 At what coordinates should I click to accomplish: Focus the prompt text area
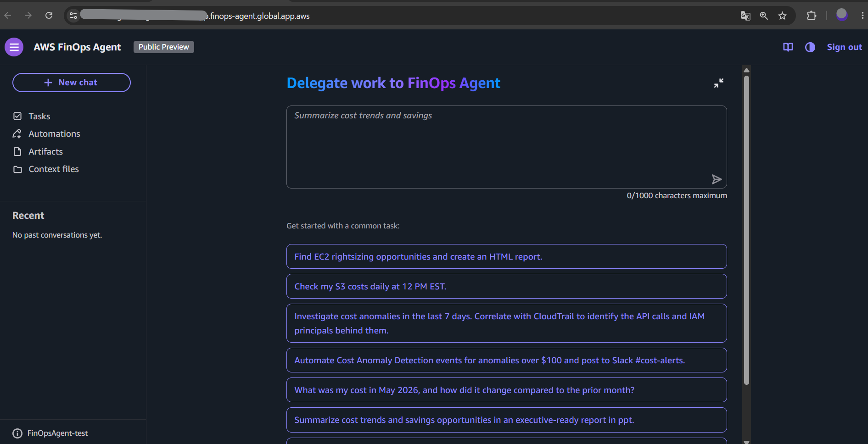click(x=507, y=147)
